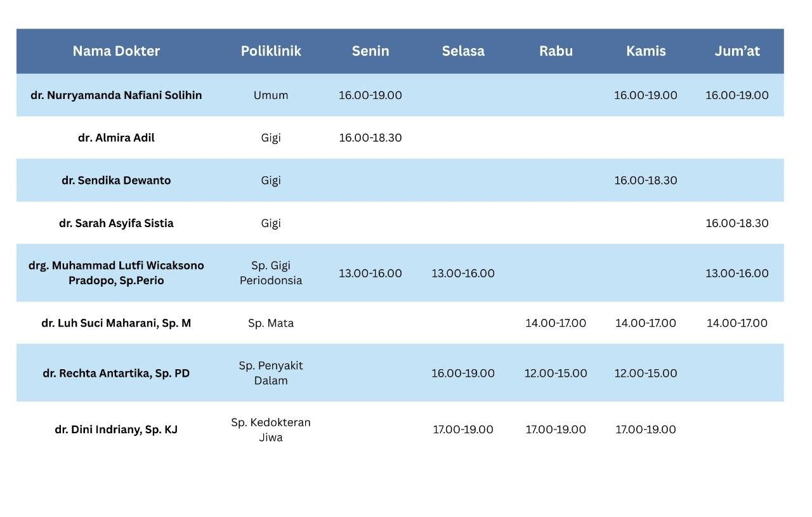Screen dimensions: 812x517
Task: Click the Rabu column header
Action: click(556, 51)
